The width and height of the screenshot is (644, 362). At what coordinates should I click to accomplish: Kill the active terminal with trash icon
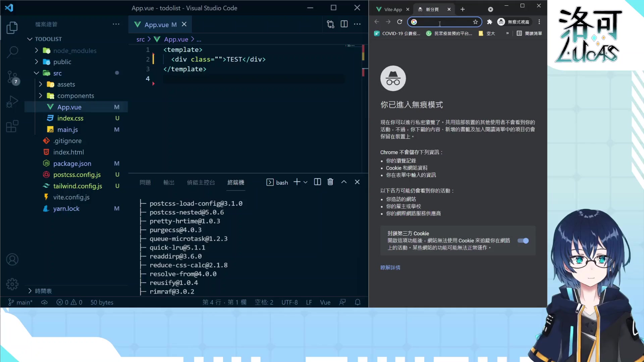[330, 182]
